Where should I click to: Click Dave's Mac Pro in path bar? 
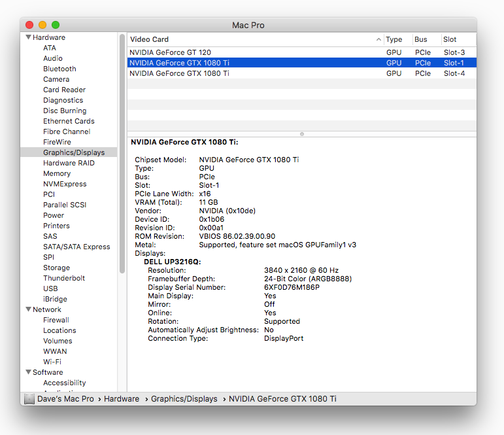(65, 398)
